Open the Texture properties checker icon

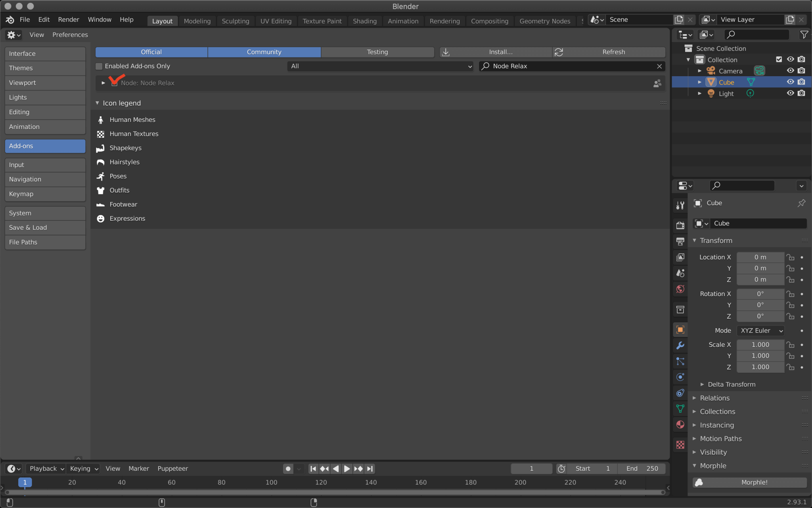pyautogui.click(x=680, y=444)
